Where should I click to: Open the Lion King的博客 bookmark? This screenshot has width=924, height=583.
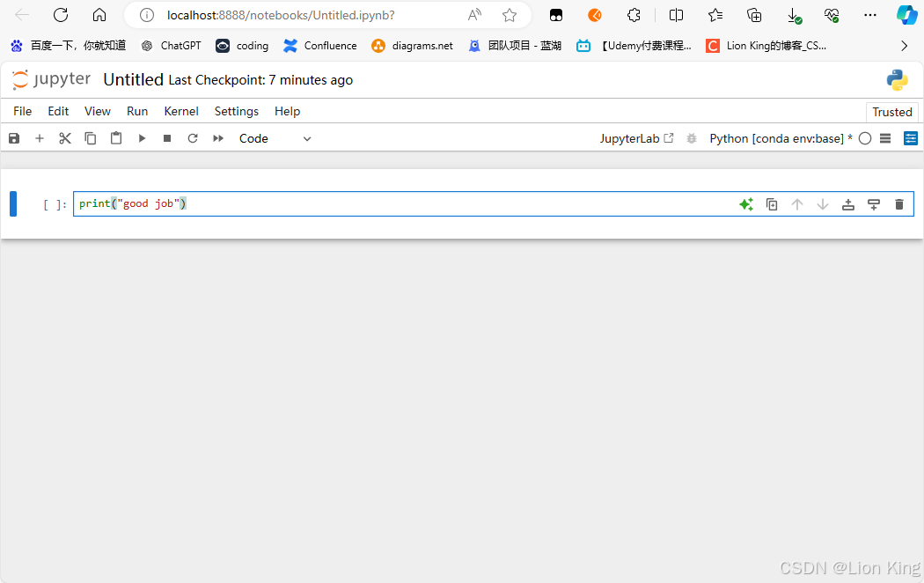(766, 46)
